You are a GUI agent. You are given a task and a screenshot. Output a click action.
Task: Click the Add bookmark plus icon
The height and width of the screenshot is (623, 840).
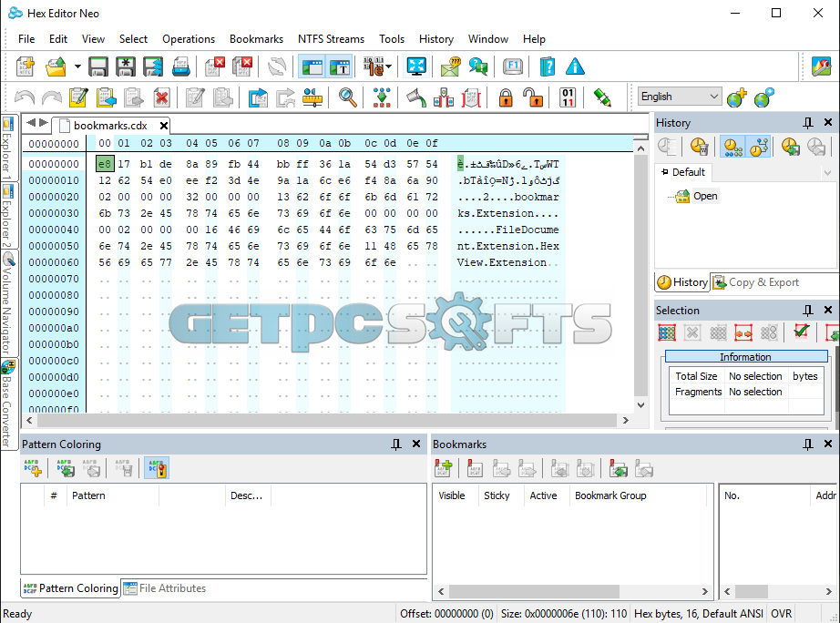pos(444,469)
